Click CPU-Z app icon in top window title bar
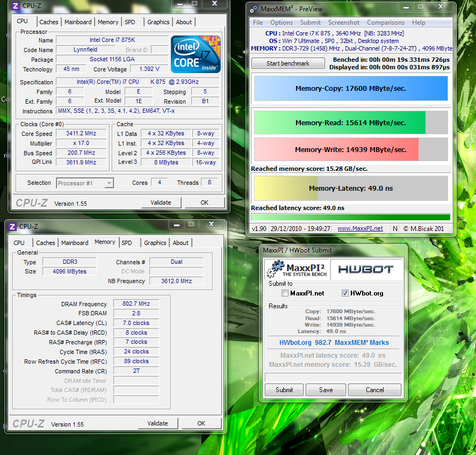Screen dimensions: 476x455 point(16,5)
